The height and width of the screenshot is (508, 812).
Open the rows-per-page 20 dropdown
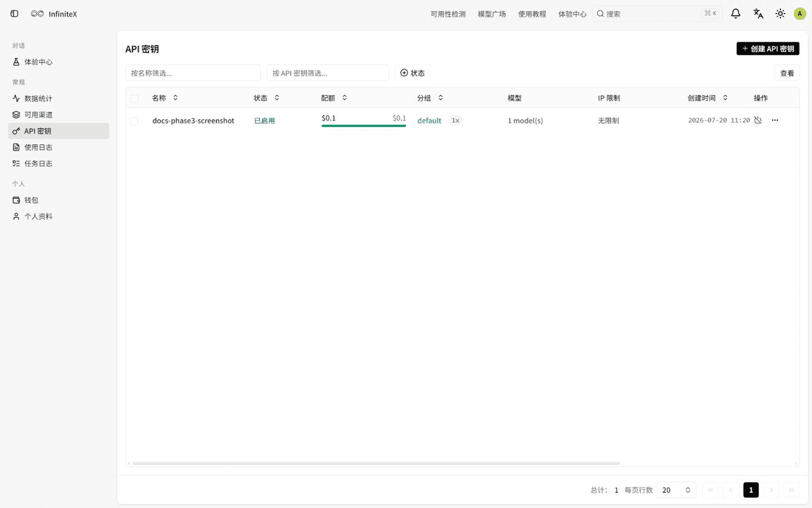676,490
